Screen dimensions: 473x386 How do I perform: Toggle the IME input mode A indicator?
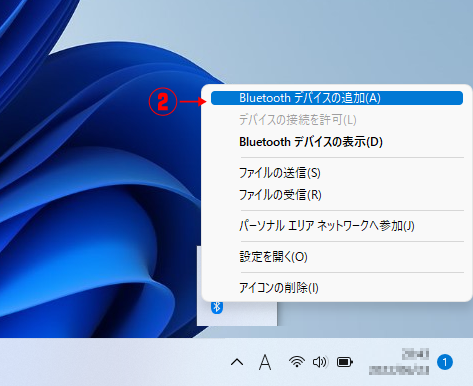265,362
